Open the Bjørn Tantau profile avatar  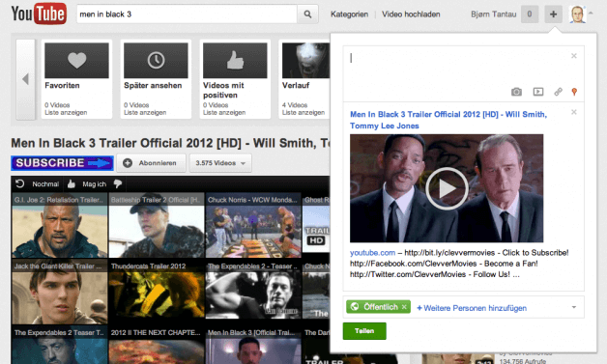click(x=577, y=14)
